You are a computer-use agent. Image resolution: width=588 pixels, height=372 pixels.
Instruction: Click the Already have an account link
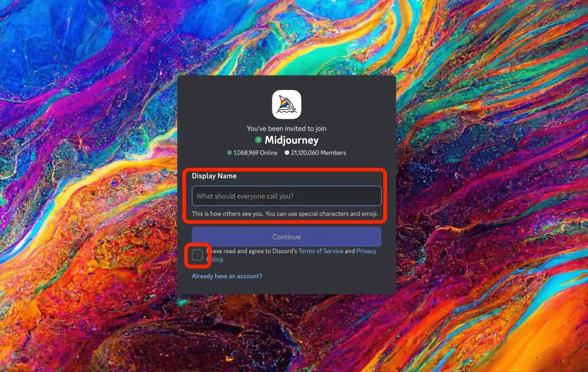[227, 276]
